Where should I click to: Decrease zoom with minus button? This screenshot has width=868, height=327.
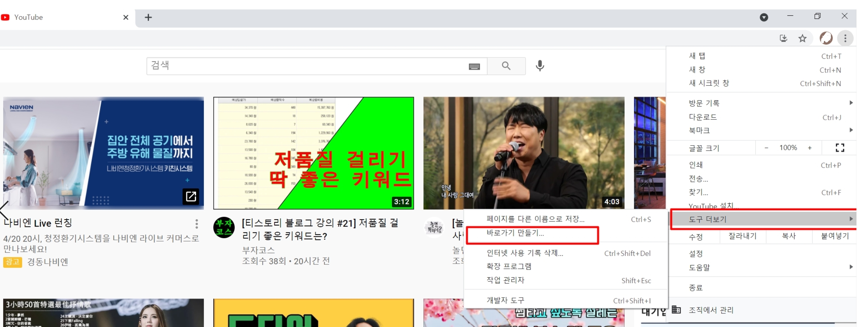point(766,148)
